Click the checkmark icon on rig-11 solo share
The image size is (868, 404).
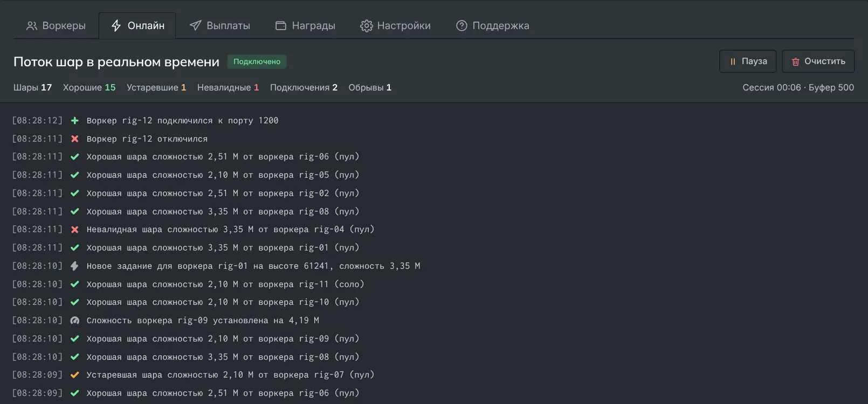pyautogui.click(x=75, y=284)
